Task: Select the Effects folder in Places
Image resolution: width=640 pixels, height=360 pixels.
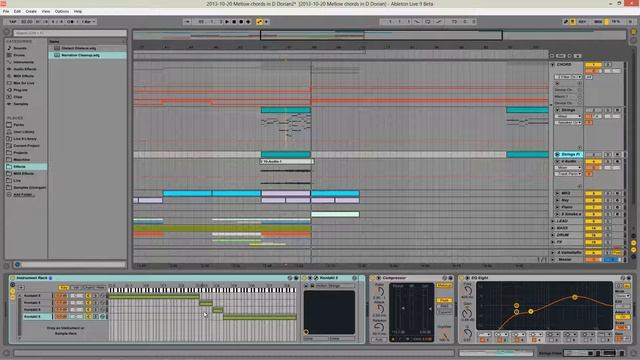Action: point(26,167)
